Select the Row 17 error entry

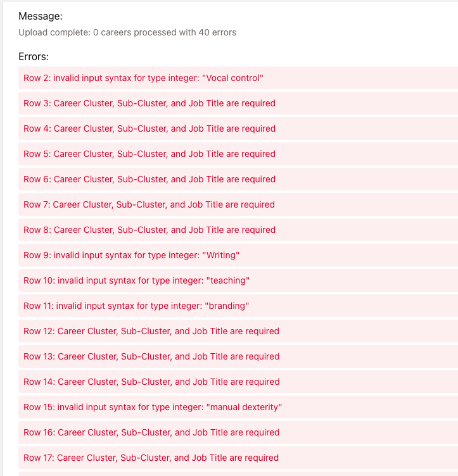coord(151,458)
